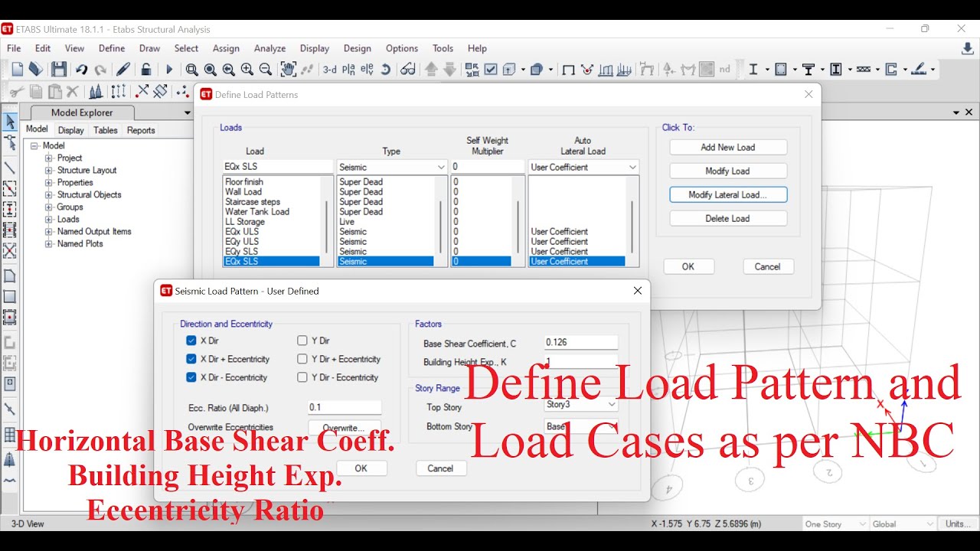
Task: Click the concrete frame design icon
Action: click(x=781, y=70)
